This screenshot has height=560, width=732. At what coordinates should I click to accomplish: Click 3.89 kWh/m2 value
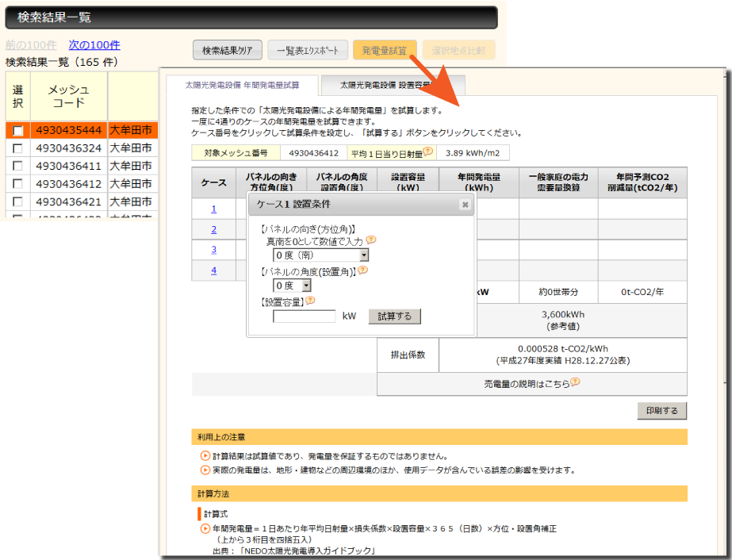[x=473, y=153]
